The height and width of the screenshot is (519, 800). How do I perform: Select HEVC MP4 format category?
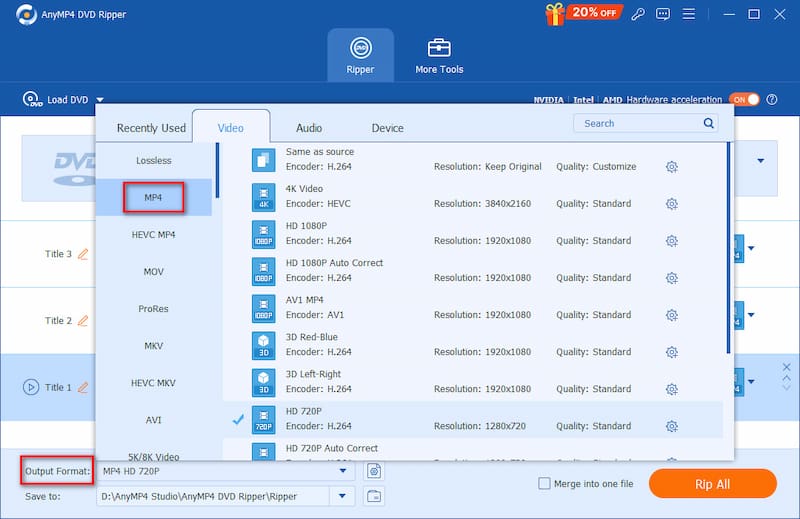coord(154,235)
